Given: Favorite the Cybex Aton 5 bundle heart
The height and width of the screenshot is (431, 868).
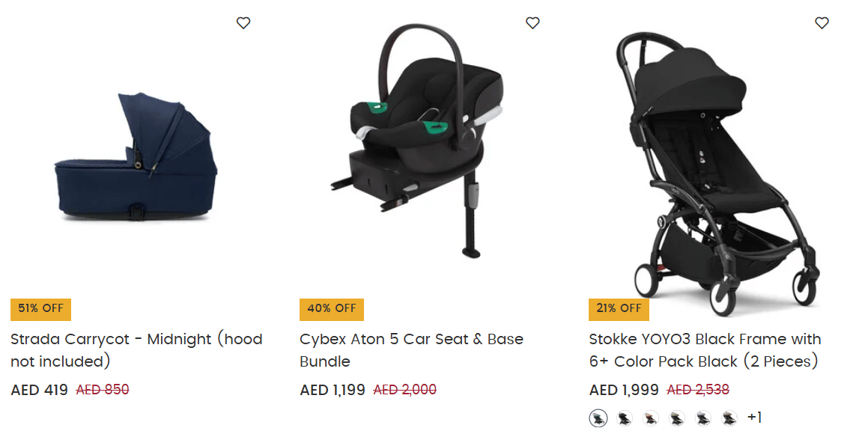Looking at the screenshot, I should (532, 23).
